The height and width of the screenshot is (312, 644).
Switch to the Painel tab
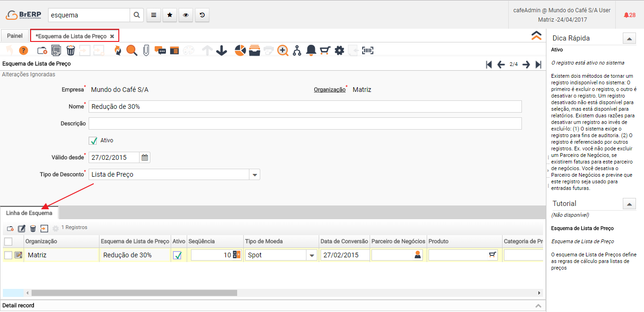click(x=15, y=36)
